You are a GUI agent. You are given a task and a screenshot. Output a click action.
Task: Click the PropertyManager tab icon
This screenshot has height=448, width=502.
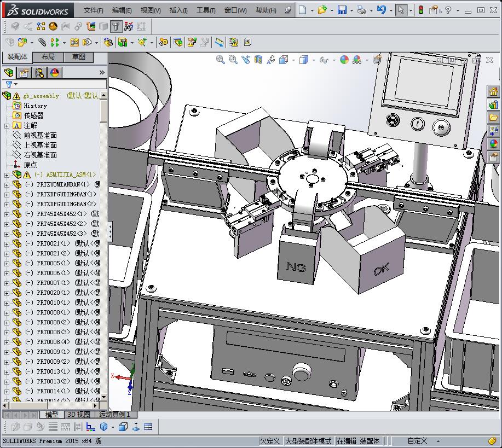coord(24,73)
